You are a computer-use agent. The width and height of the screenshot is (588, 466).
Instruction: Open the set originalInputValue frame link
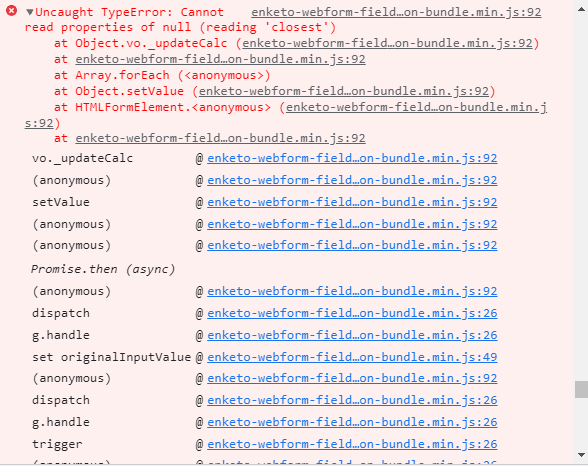[x=352, y=357]
